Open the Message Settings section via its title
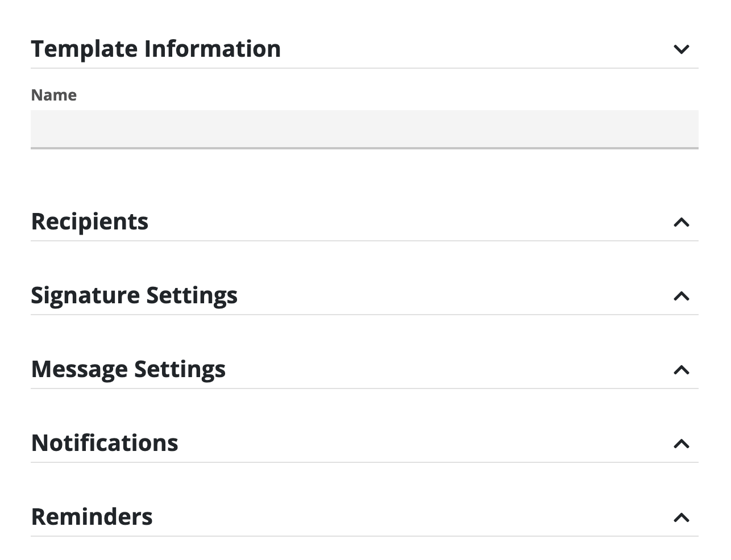 point(128,369)
